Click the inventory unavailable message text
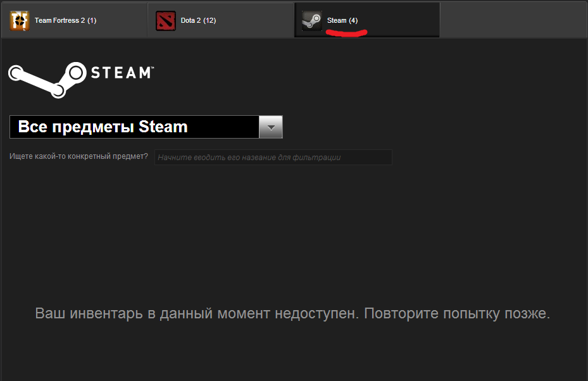The height and width of the screenshot is (381, 588). click(292, 314)
